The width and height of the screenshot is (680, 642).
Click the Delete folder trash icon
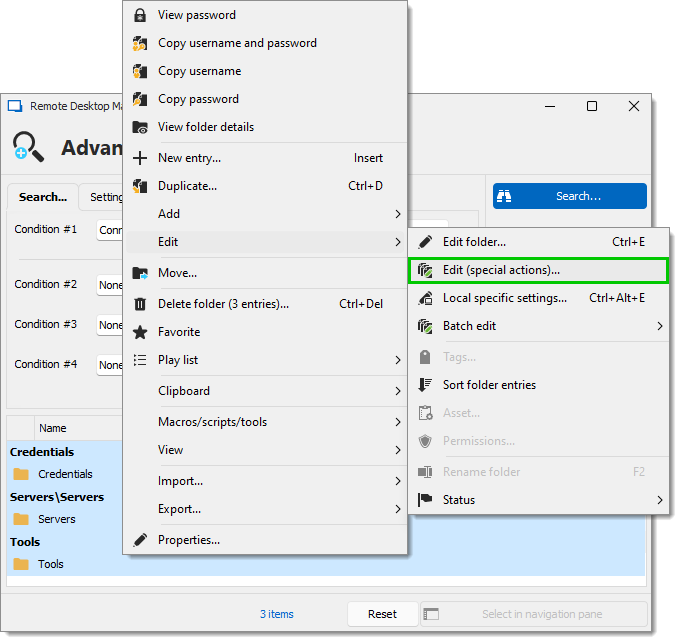pos(140,304)
